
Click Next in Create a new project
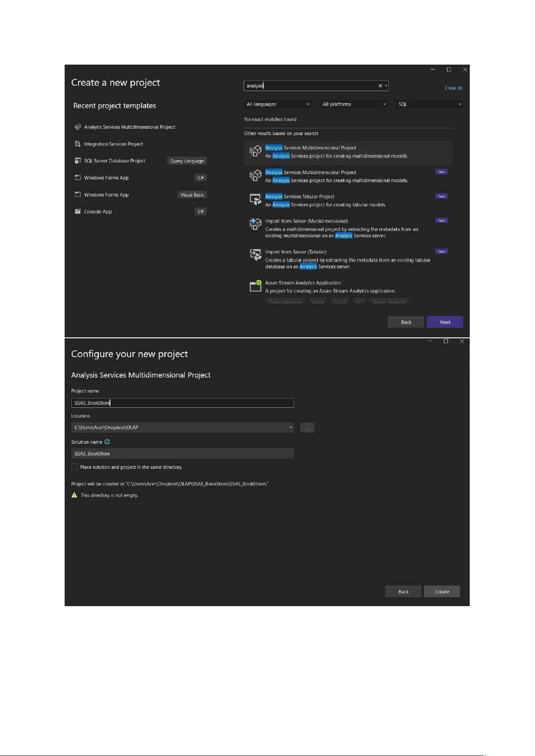click(445, 322)
